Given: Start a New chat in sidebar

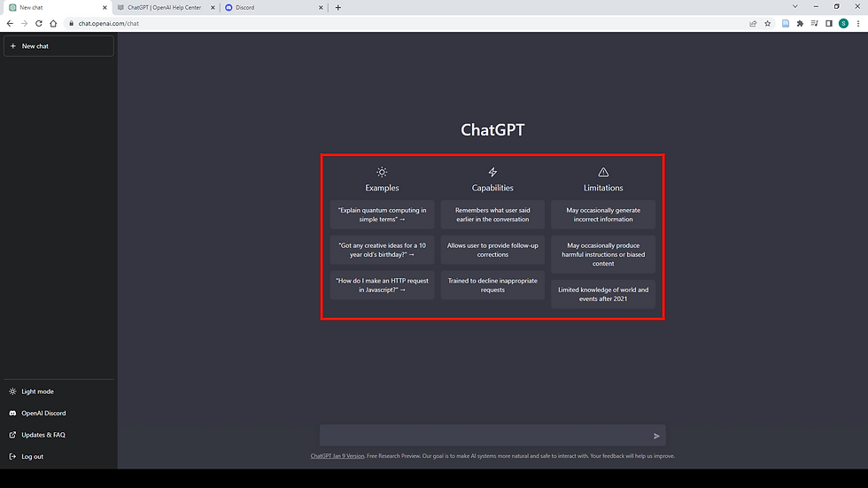Looking at the screenshot, I should [58, 46].
